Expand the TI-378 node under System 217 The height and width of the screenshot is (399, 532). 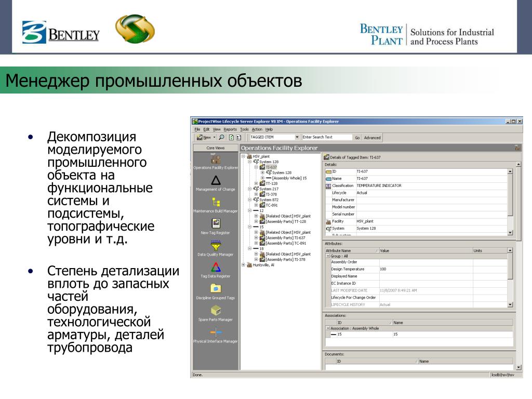tap(256, 194)
